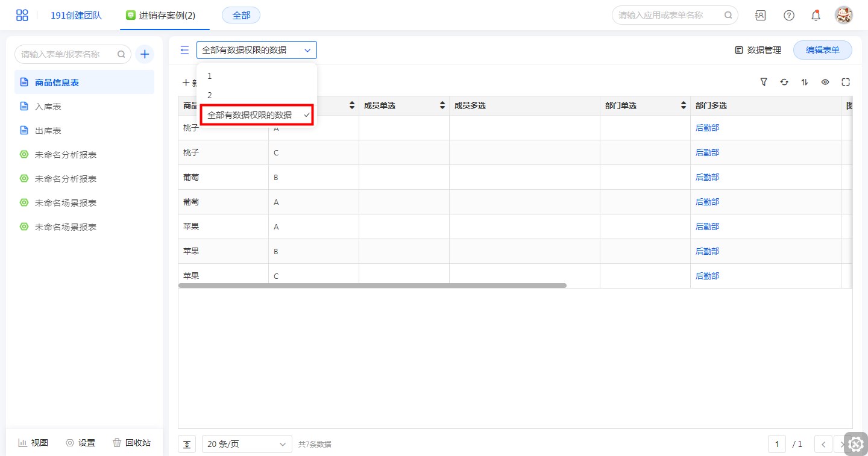The width and height of the screenshot is (868, 456).
Task: Change the 20 条/页 page size
Action: click(x=247, y=444)
